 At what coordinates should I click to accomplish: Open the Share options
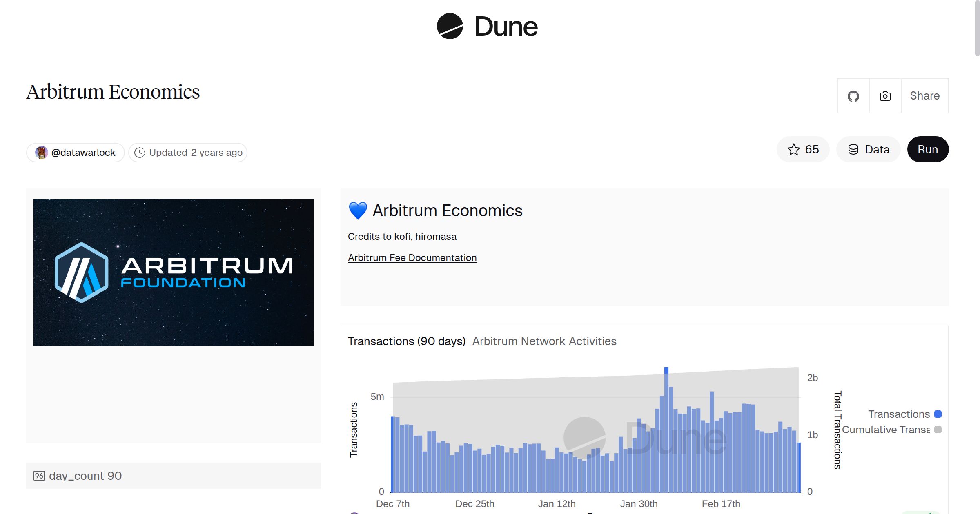pyautogui.click(x=924, y=96)
